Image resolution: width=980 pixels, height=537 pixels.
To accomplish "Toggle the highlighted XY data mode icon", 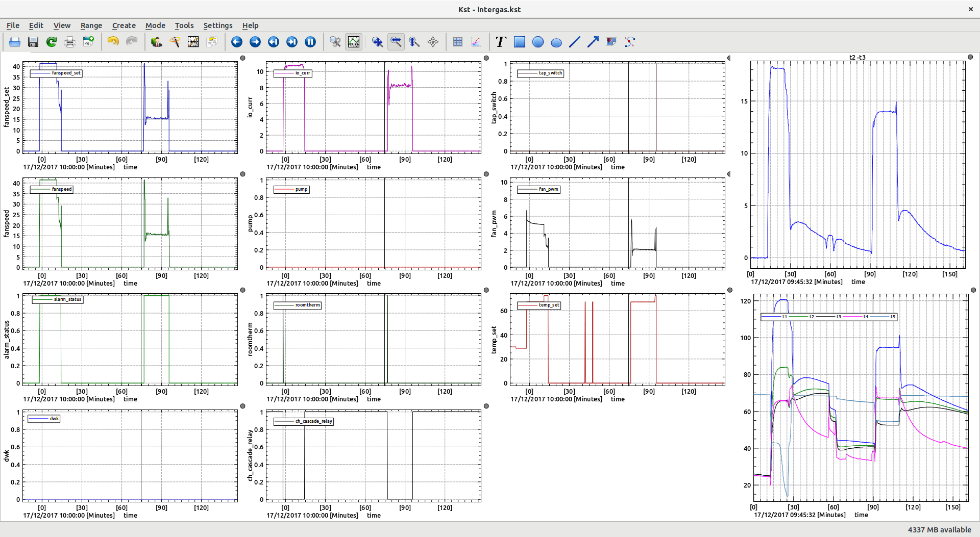I will tap(354, 42).
